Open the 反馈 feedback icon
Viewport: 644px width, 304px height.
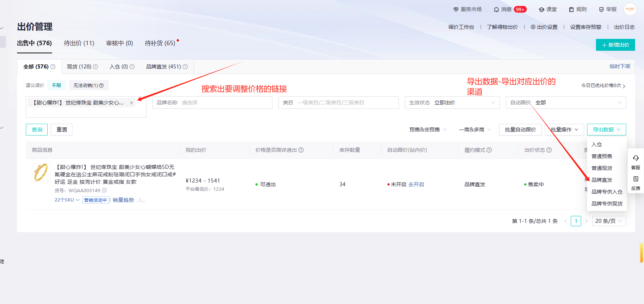[635, 179]
